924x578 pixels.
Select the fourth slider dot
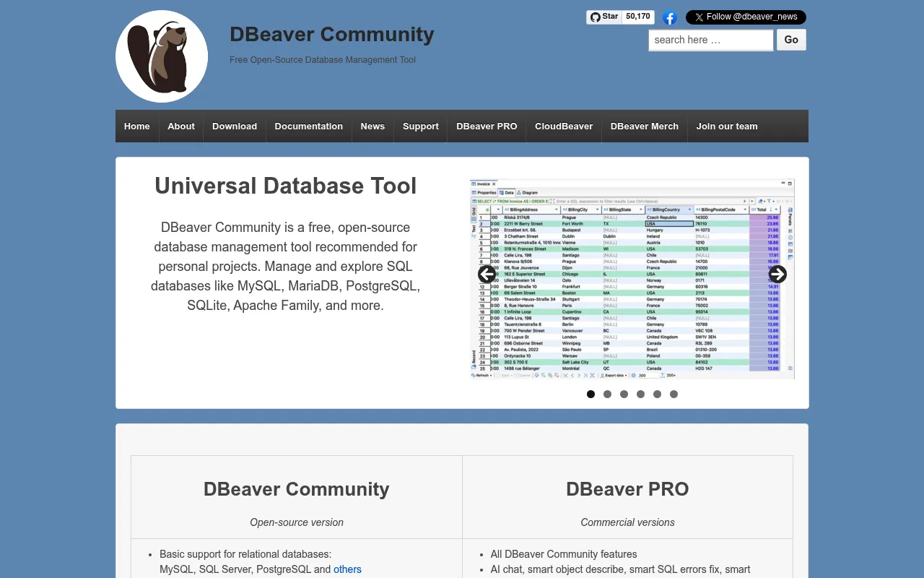(x=640, y=394)
